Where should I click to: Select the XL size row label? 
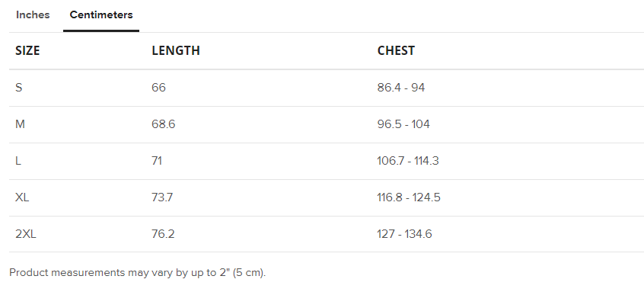click(22, 197)
